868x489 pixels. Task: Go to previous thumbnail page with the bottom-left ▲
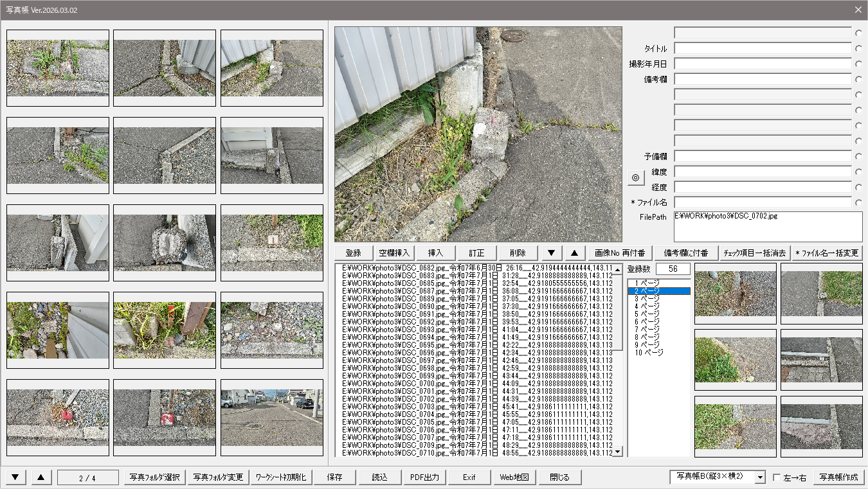tap(41, 477)
